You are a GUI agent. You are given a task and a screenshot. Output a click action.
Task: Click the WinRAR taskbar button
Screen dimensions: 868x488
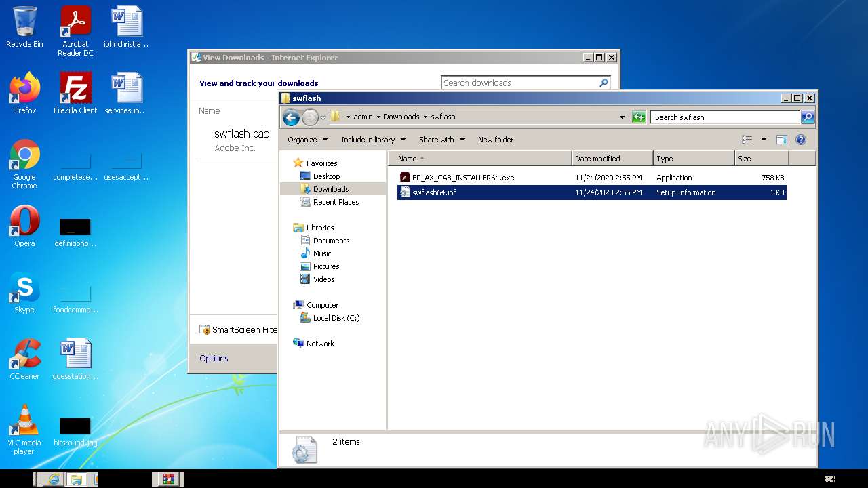168,479
